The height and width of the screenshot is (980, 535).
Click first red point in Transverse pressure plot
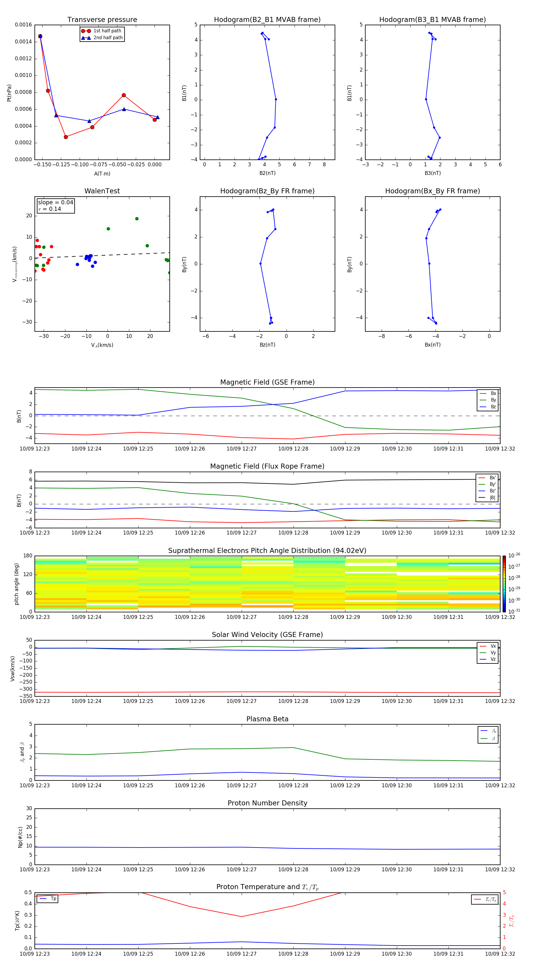[40, 36]
